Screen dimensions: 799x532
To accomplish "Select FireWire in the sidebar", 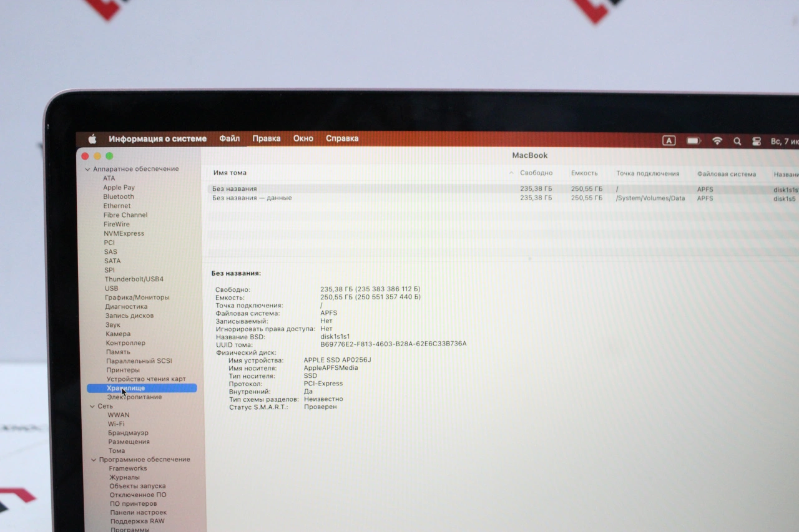I will [x=117, y=224].
